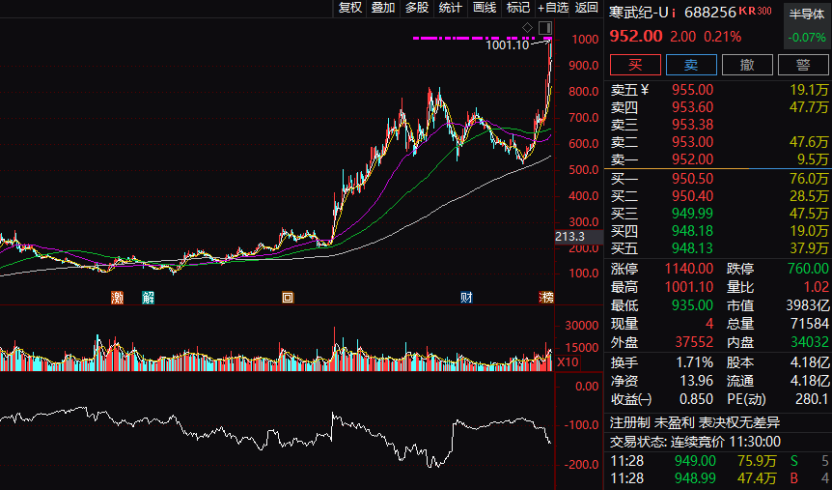Viewport: 832px width, 490px height.
Task: Click the red info 'i' icon beside 寒武纪-U
Action: tap(674, 12)
